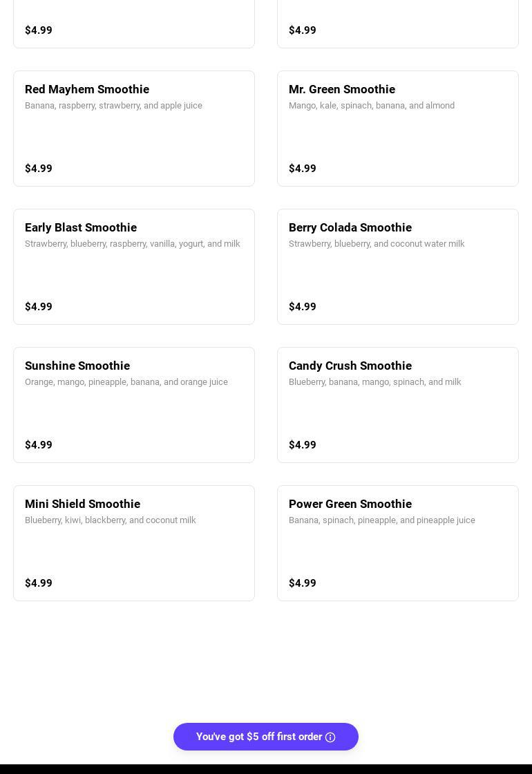Click the $5 off first order banner
This screenshot has width=532, height=774.
pyautogui.click(x=258, y=737)
